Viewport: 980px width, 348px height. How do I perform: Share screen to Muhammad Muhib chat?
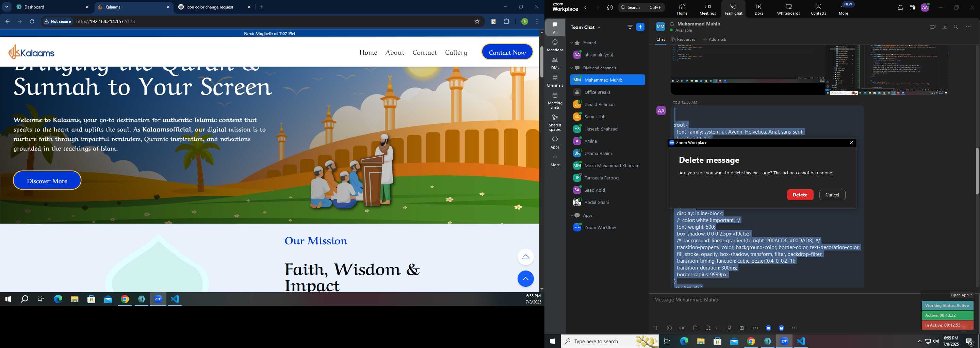pos(944,27)
